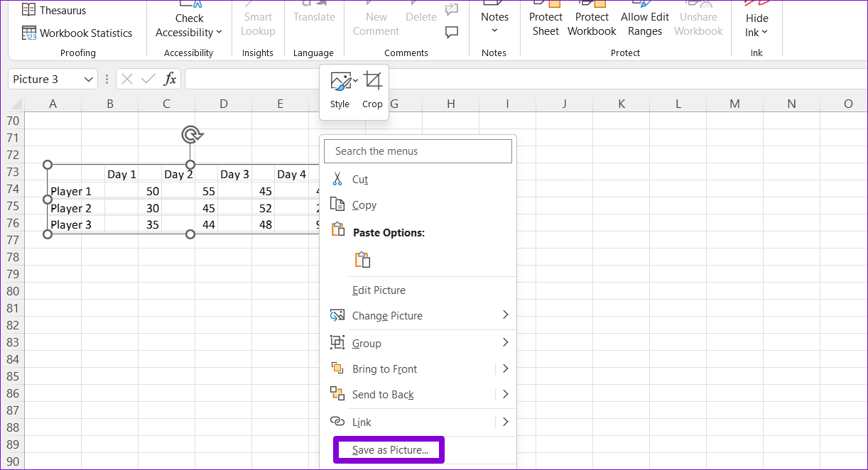Viewport: 868px width, 470px height.
Task: Open the picture Style mini toolbar button
Action: 340,91
